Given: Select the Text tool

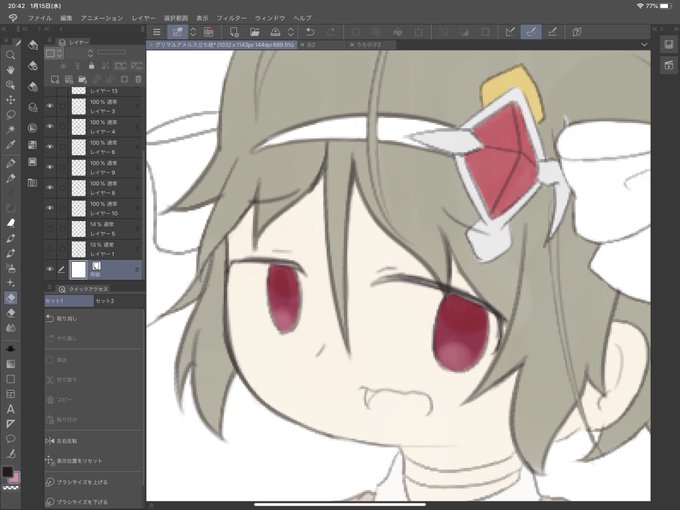Looking at the screenshot, I should (10, 409).
